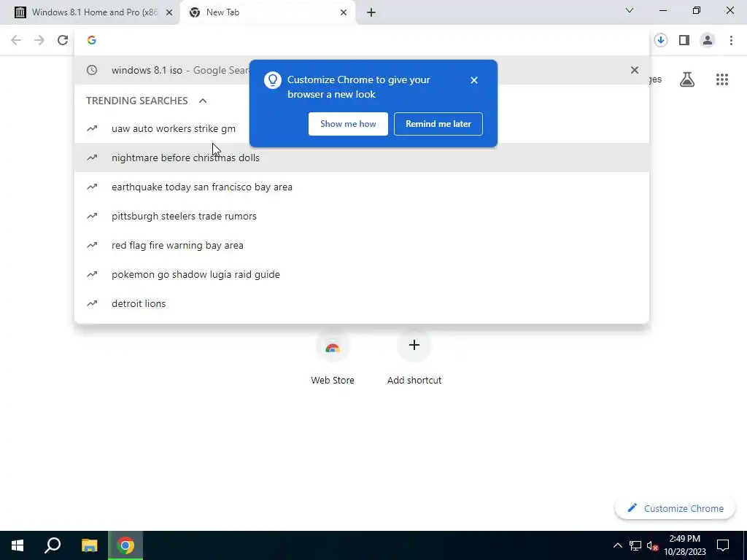747x560 pixels.
Task: Click the Remind me later button
Action: pyautogui.click(x=438, y=124)
